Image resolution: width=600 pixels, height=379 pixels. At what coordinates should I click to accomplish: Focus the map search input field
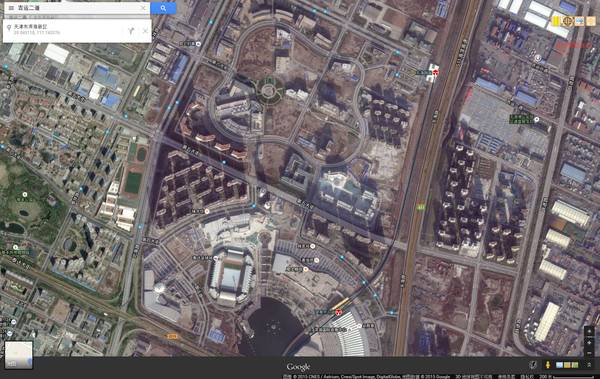(77, 8)
